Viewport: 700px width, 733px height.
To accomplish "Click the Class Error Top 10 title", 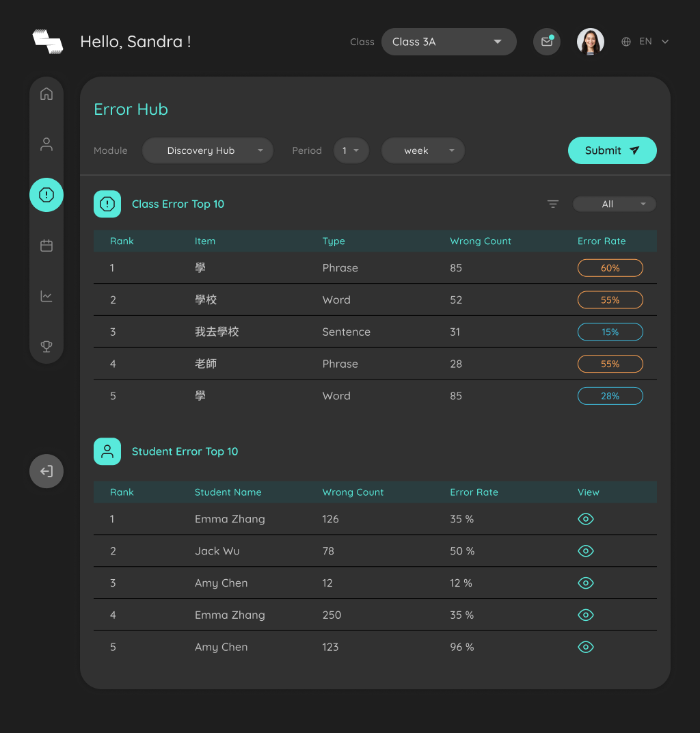I will coord(178,204).
